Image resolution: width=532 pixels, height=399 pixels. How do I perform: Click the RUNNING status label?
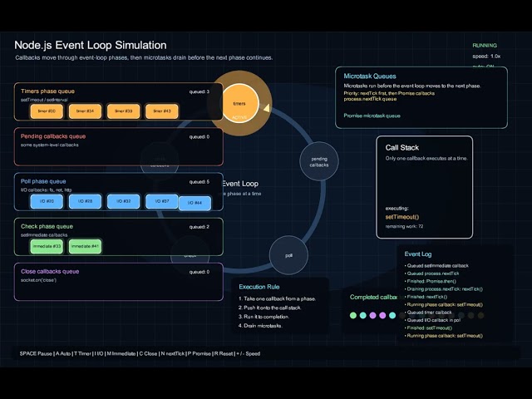pos(485,46)
